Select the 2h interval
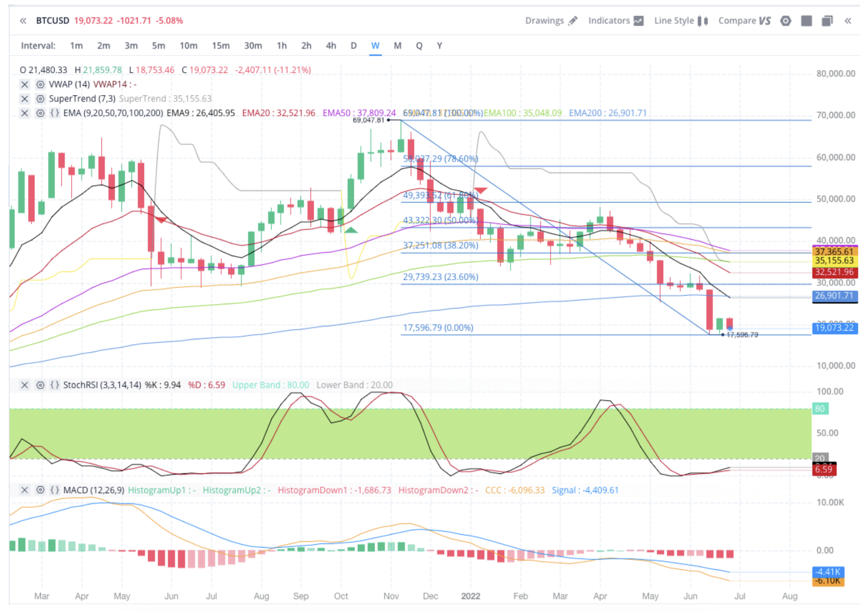This screenshot has width=868, height=611. coord(306,45)
